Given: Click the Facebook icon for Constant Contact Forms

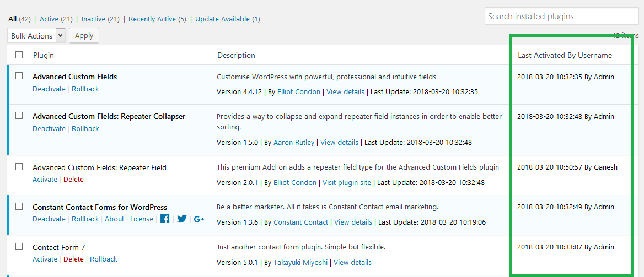Looking at the screenshot, I should pyautogui.click(x=165, y=219).
